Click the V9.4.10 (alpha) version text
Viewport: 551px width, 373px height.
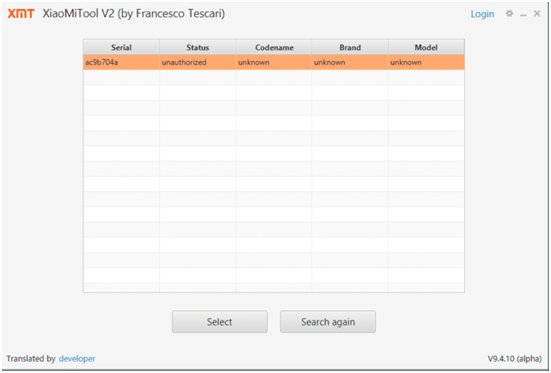[x=514, y=359]
